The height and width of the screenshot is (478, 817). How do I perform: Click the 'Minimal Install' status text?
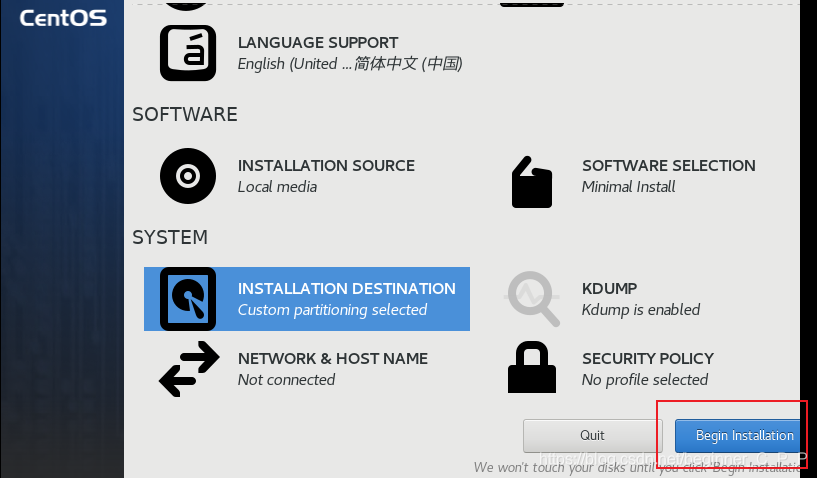pos(628,187)
